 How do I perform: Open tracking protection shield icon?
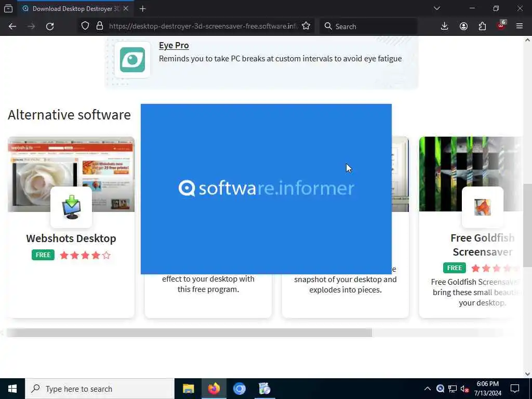(85, 26)
